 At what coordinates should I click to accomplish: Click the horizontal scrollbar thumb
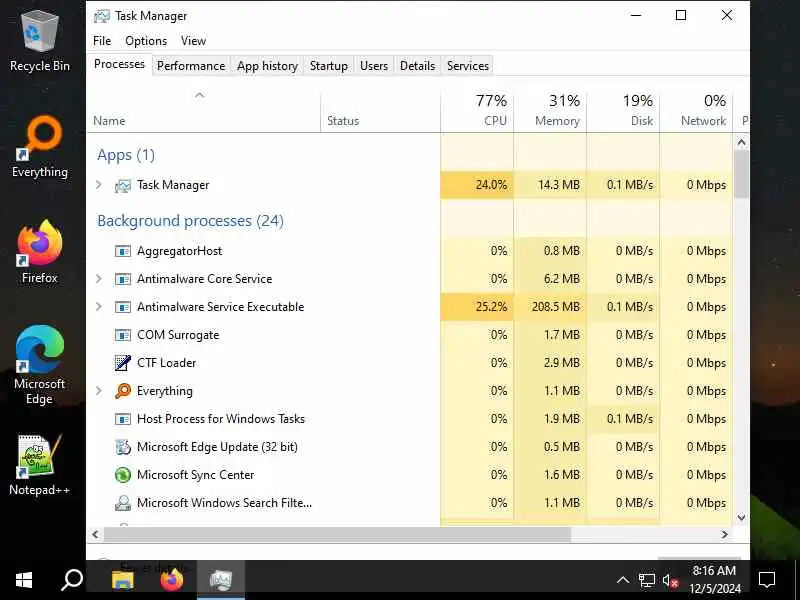pyautogui.click(x=337, y=535)
